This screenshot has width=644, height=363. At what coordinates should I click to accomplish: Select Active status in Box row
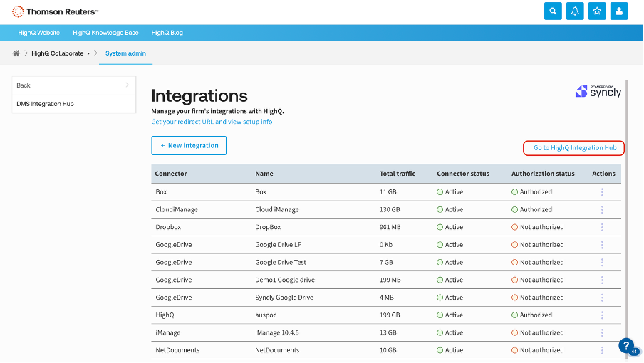click(450, 192)
